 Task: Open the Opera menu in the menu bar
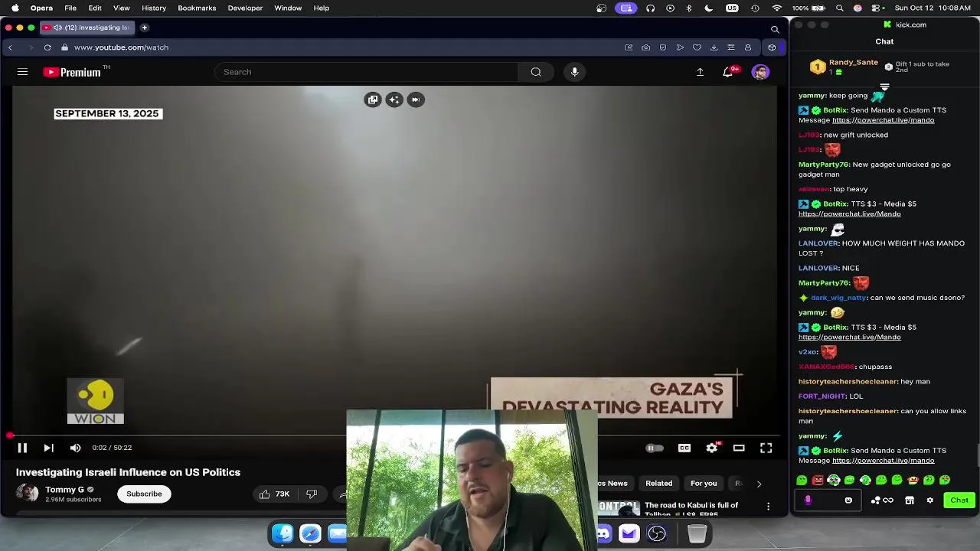point(41,8)
